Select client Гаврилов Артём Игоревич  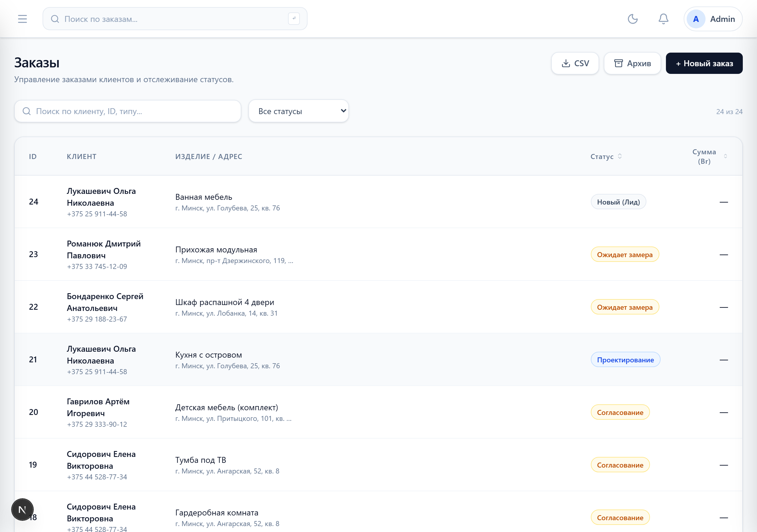98,408
